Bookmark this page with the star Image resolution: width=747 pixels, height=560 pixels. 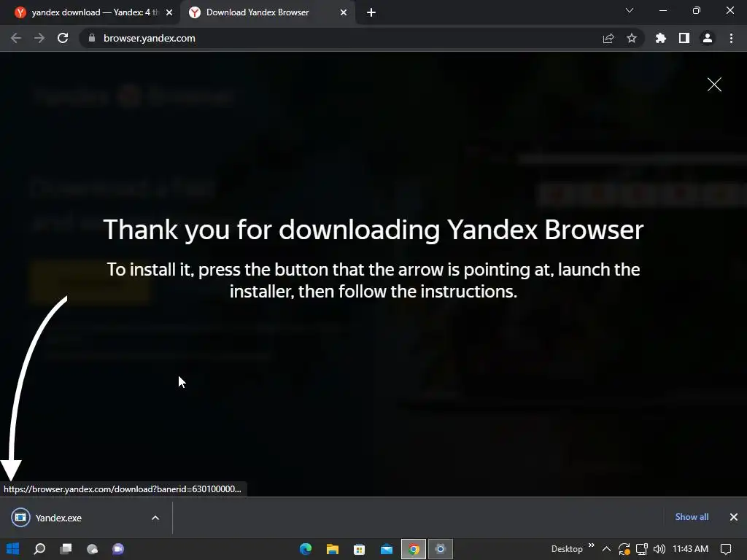632,38
